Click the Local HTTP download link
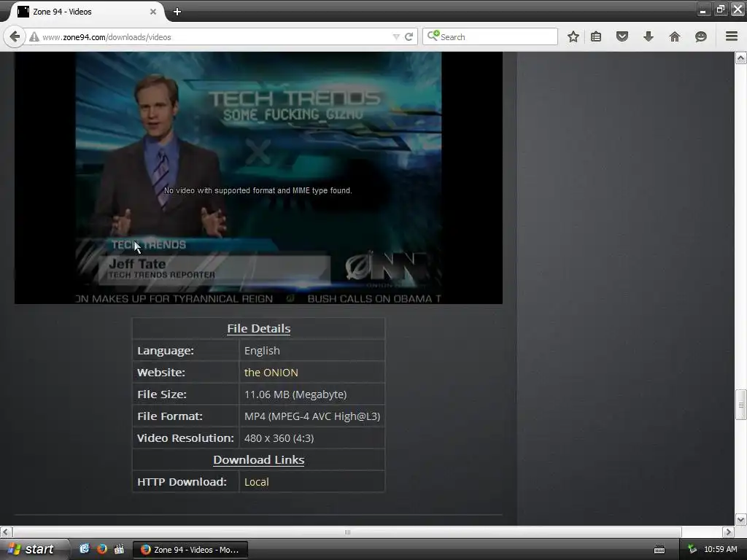This screenshot has height=560, width=747. pyautogui.click(x=256, y=482)
